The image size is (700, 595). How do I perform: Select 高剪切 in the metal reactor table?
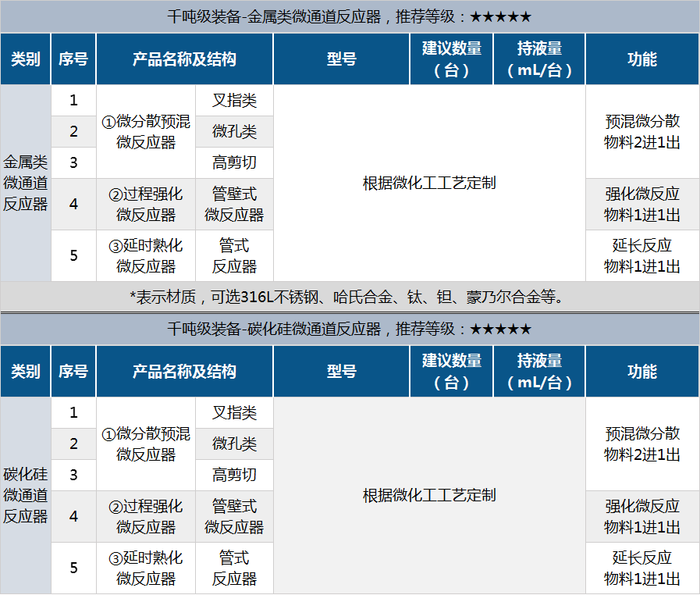pyautogui.click(x=234, y=162)
